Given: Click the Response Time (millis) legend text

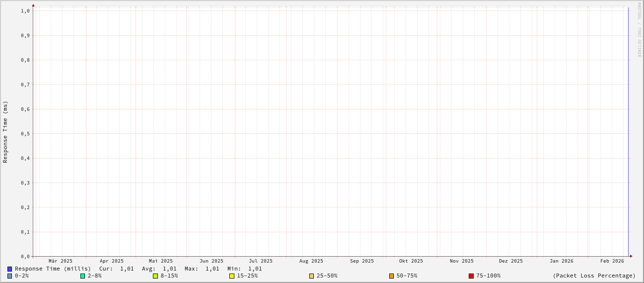Looking at the screenshot, I should [x=53, y=269].
